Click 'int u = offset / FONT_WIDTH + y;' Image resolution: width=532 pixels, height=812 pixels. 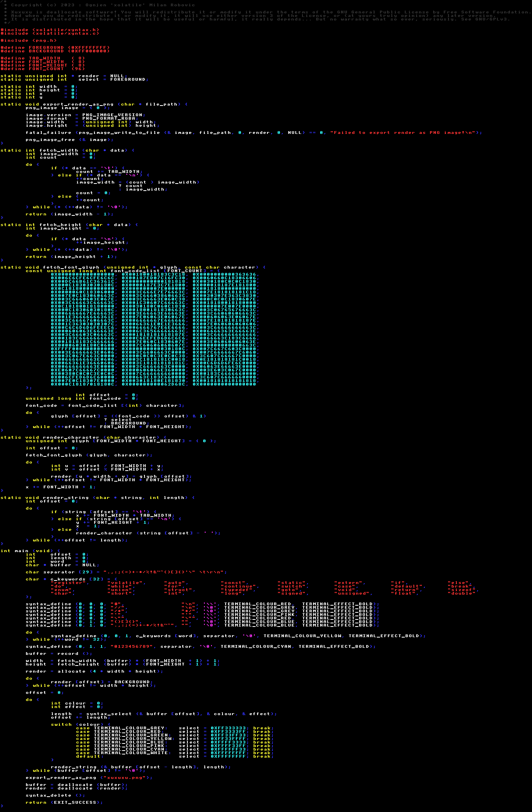coord(107,466)
